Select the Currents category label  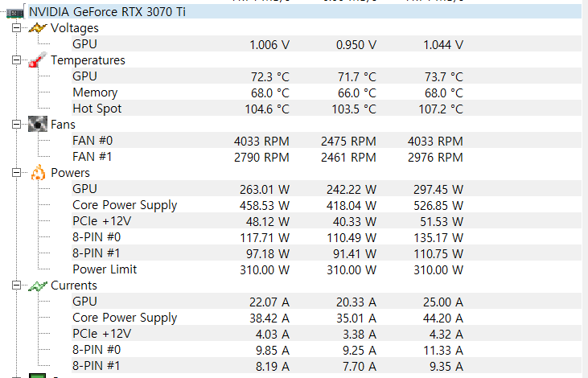[x=74, y=286]
